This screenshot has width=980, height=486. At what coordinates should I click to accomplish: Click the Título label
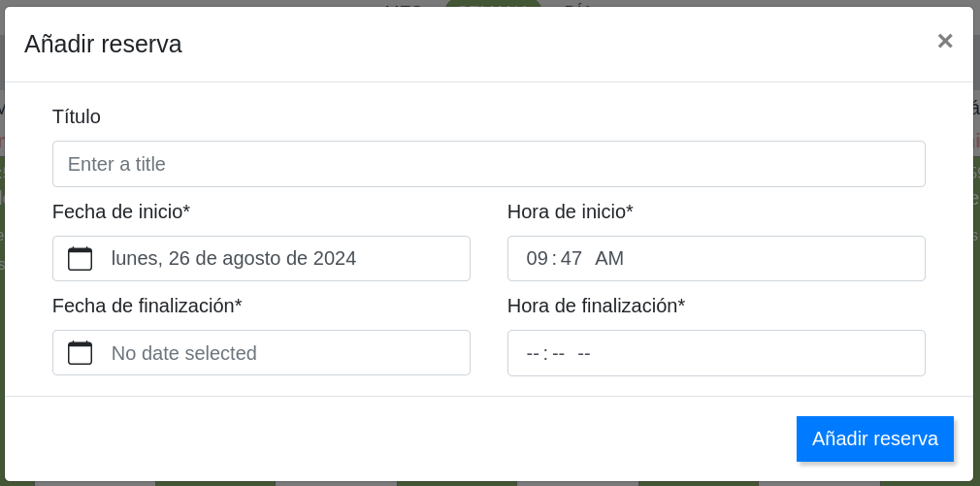(x=77, y=116)
